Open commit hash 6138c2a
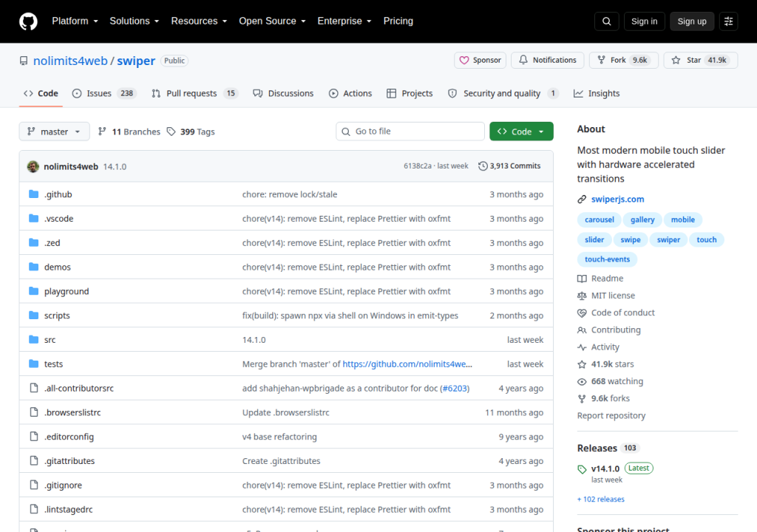757x532 pixels. pyautogui.click(x=418, y=166)
